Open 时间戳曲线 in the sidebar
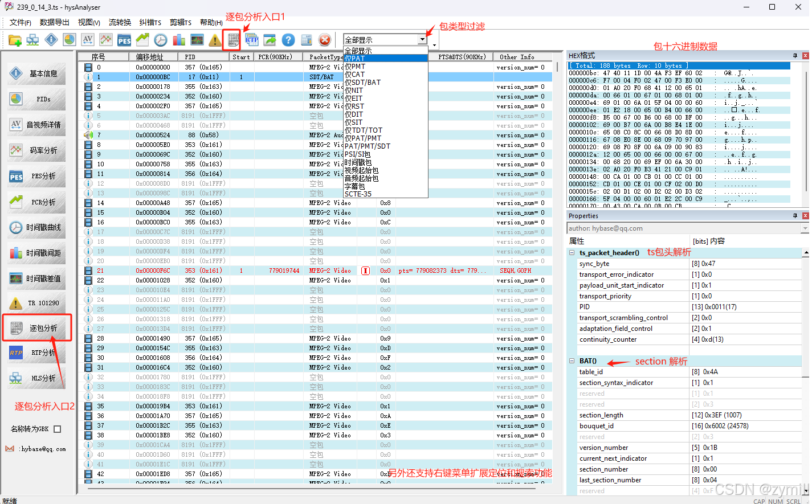Screen dimensions: 812x504 pos(37,227)
